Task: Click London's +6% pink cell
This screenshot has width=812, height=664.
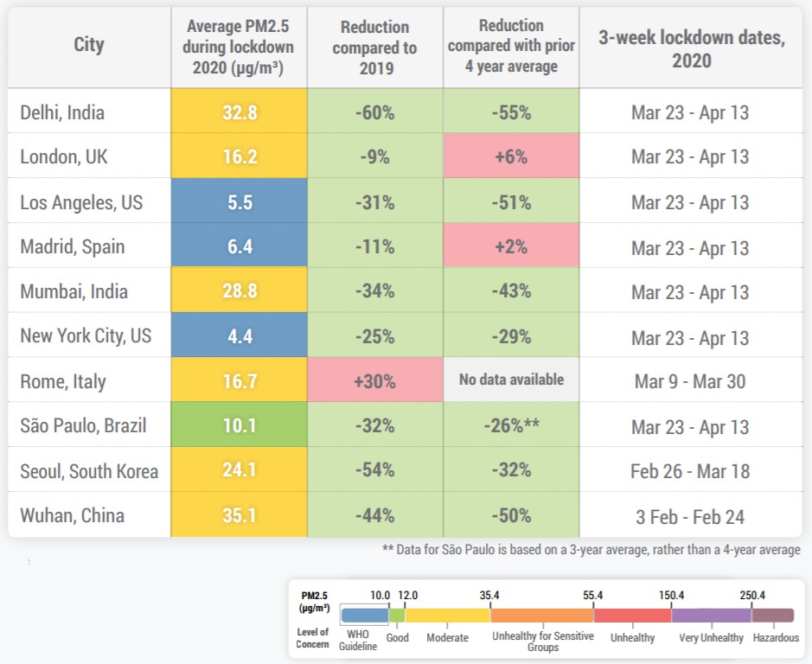Action: 511,156
